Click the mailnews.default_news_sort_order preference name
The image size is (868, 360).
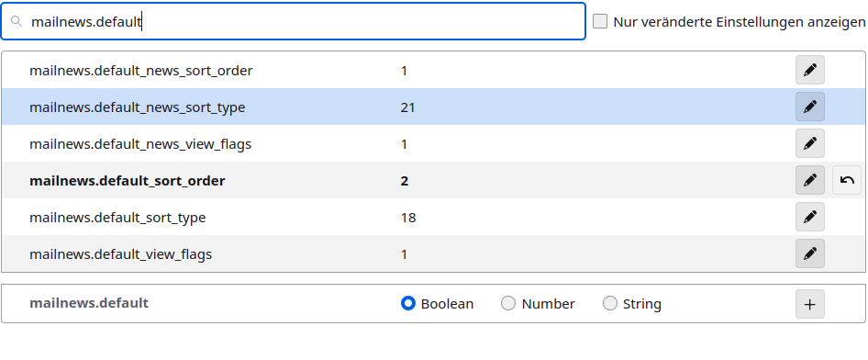click(x=141, y=71)
